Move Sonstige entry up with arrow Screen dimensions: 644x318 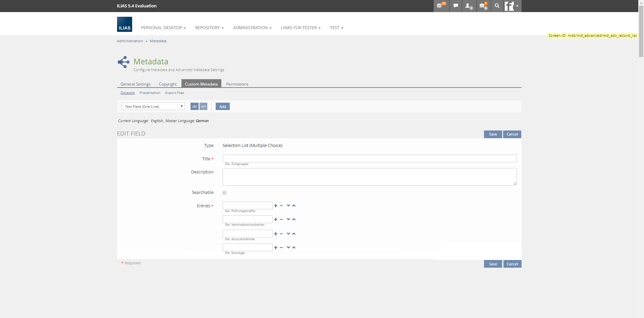pyautogui.click(x=294, y=248)
